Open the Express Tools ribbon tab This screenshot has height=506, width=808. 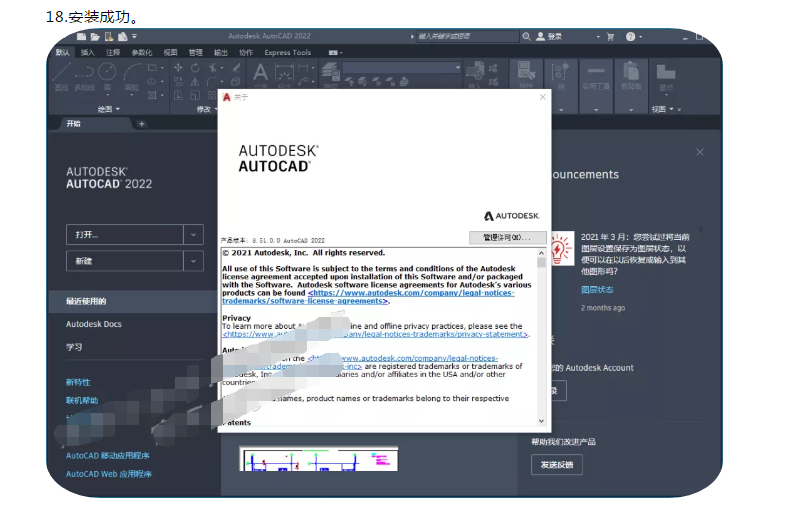pyautogui.click(x=288, y=52)
